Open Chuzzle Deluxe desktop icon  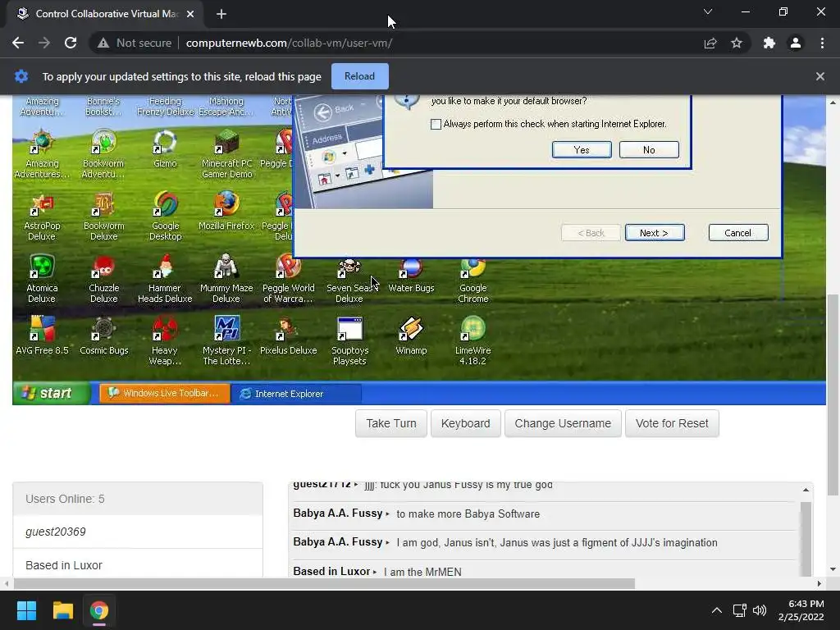coord(103,279)
